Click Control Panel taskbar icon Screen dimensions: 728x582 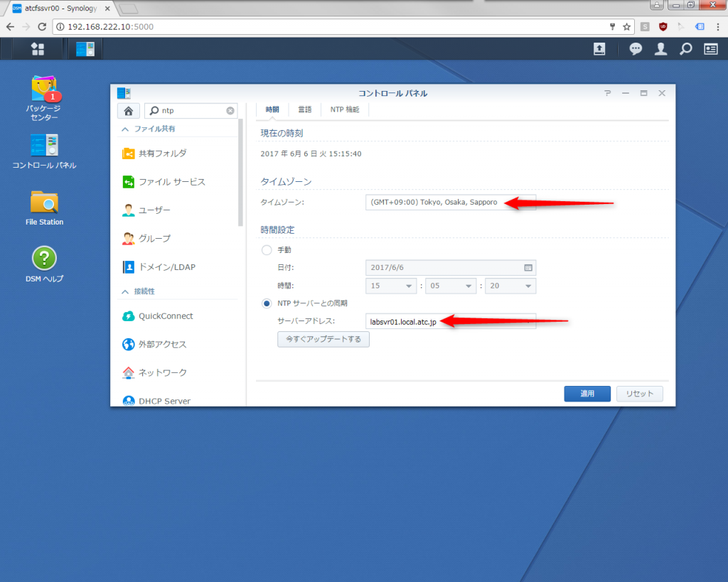85,49
